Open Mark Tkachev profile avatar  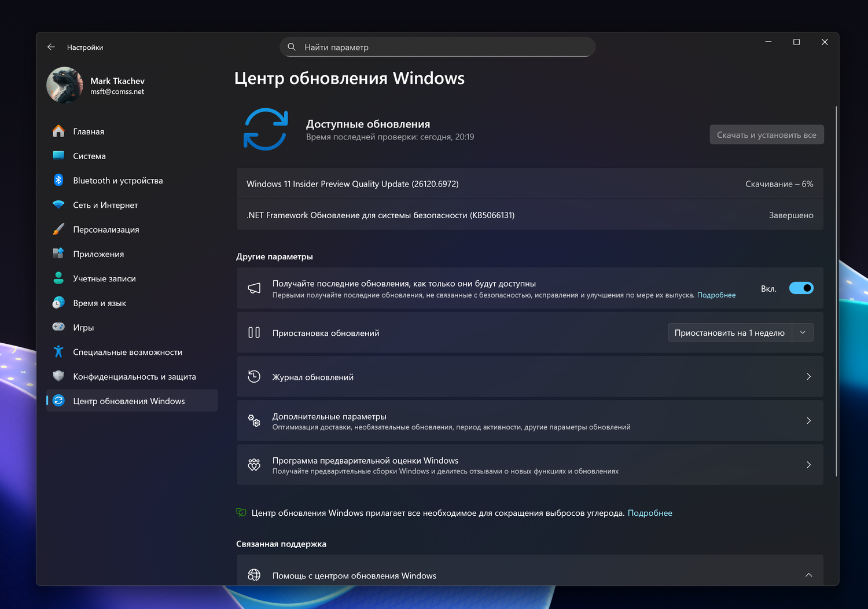pos(65,85)
